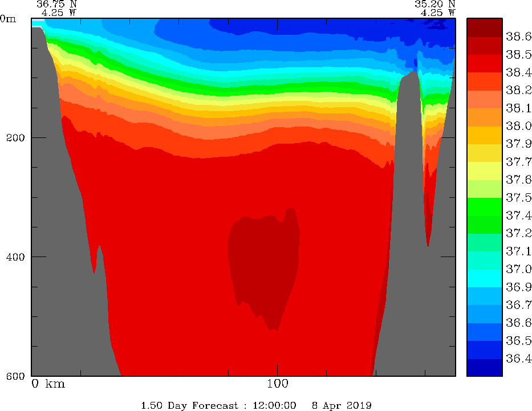Viewport: 532px width, 411px height.
Task: Select the 38.0 colorbar value label
Action: (x=519, y=126)
